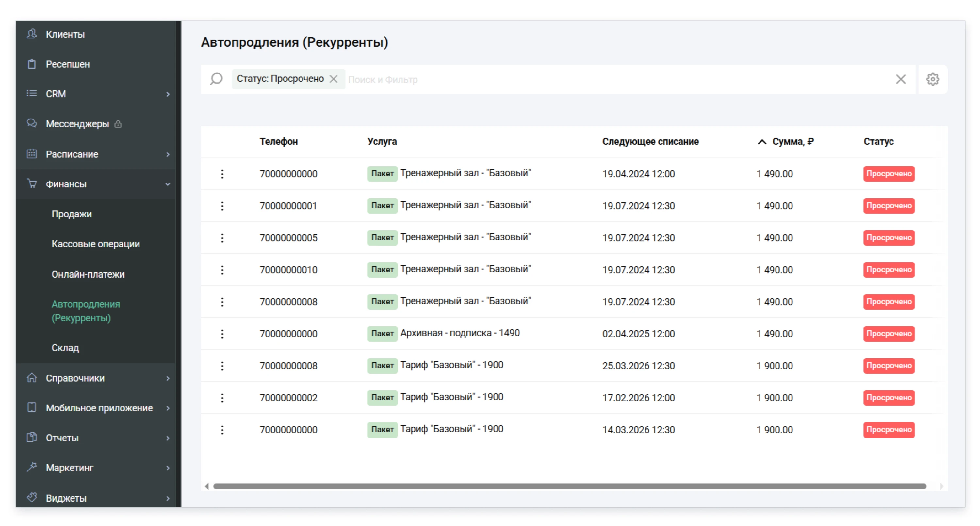Click the Мобильное приложение phone icon
The width and height of the screenshot is (980, 526).
(x=32, y=407)
